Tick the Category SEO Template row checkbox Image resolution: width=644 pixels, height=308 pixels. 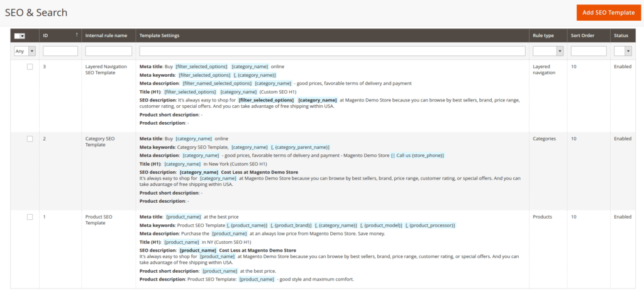tap(30, 139)
